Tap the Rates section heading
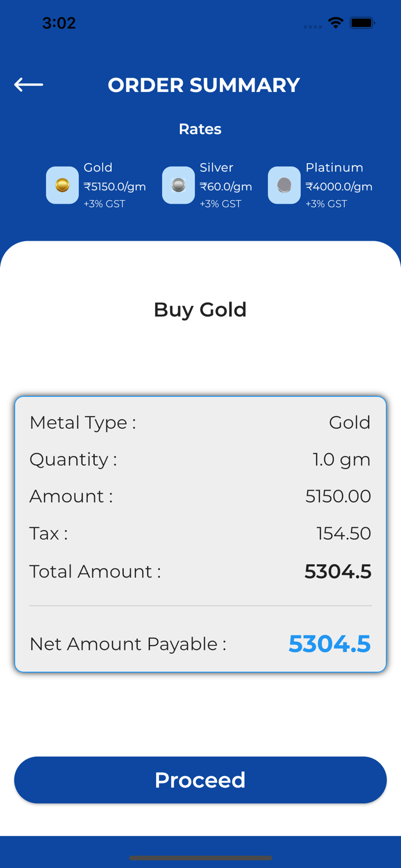Viewport: 401px width, 868px height. point(200,129)
